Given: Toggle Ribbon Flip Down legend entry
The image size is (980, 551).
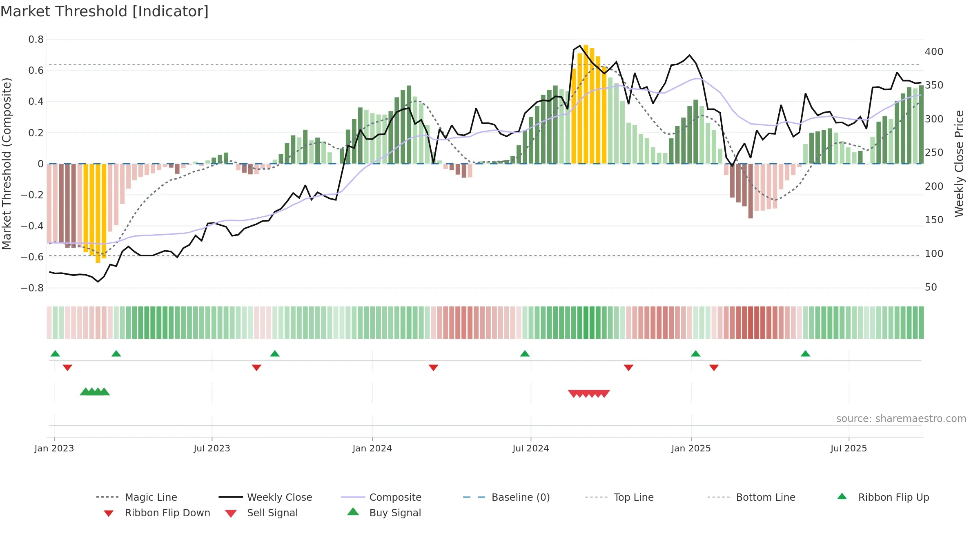Looking at the screenshot, I should coord(157,513).
